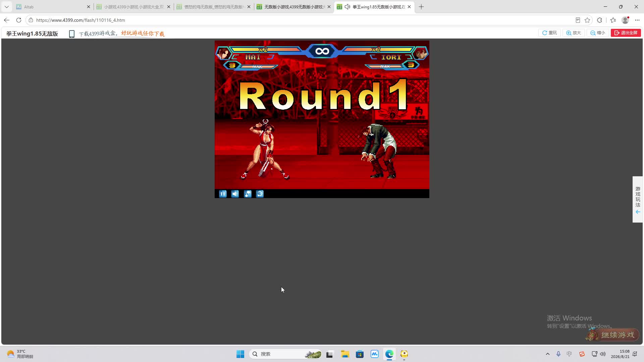This screenshot has width=644, height=362.
Task: Enlarge the game with 放大 button
Action: [574, 33]
